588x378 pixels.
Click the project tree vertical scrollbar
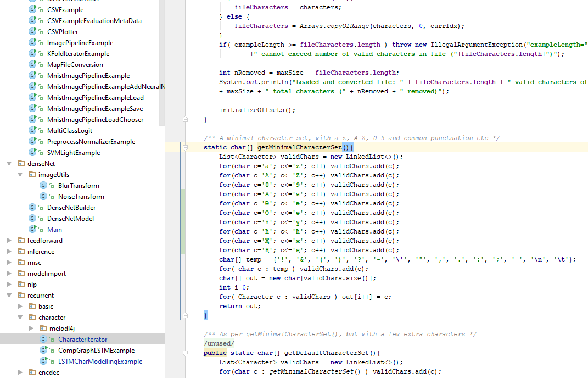pyautogui.click(x=162, y=63)
